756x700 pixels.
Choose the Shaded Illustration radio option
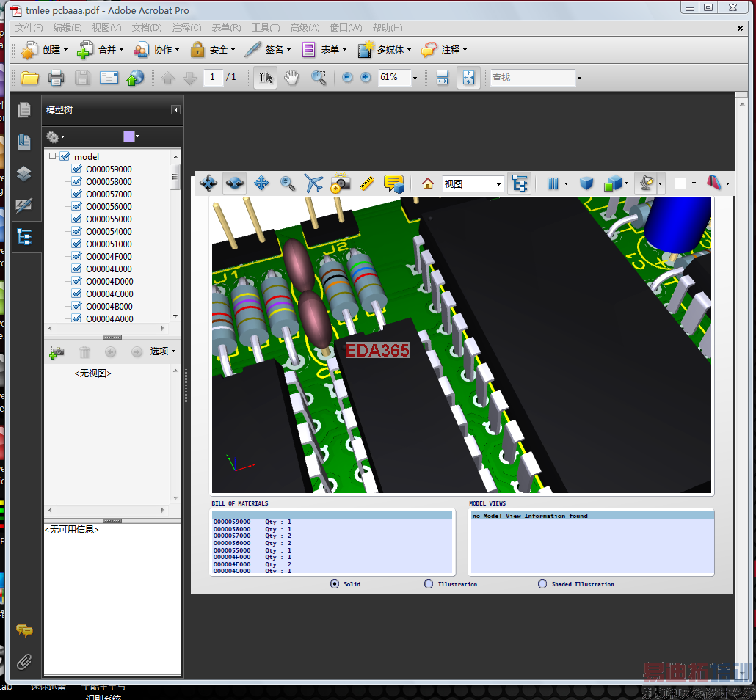pyautogui.click(x=543, y=584)
